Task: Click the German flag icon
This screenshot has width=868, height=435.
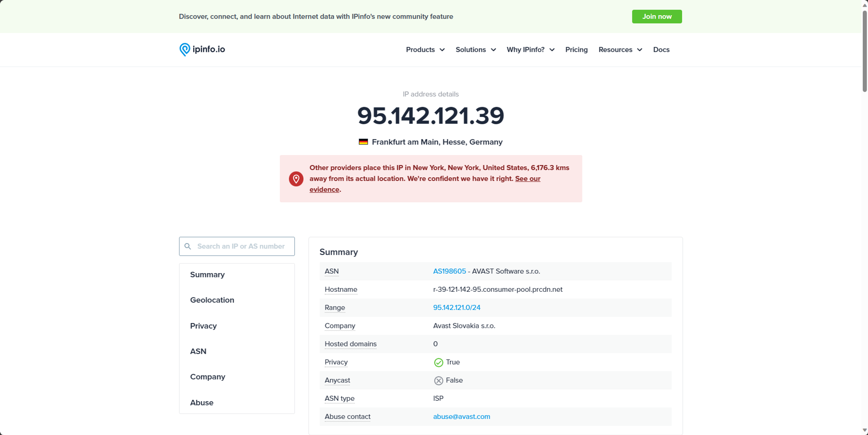Action: coord(363,142)
